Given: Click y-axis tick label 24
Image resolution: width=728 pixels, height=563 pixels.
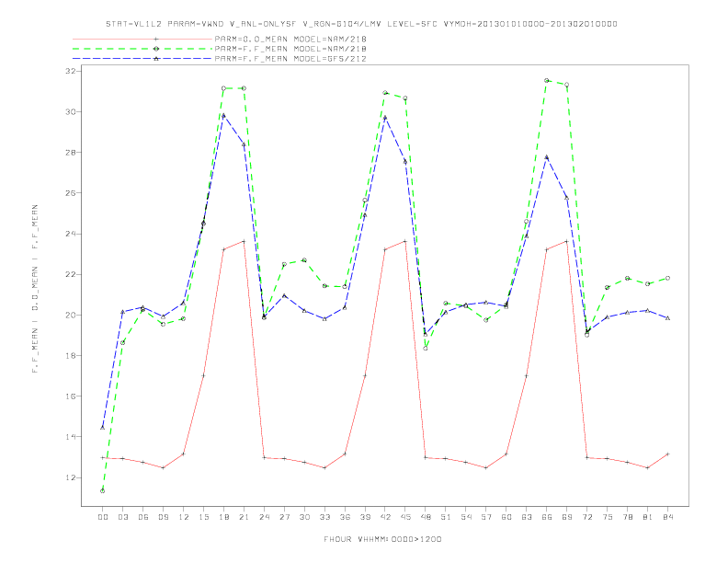Looking at the screenshot, I should (x=71, y=234).
